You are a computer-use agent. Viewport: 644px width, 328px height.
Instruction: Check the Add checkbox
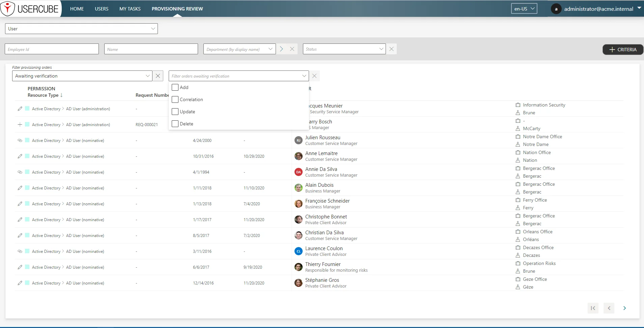coord(175,87)
